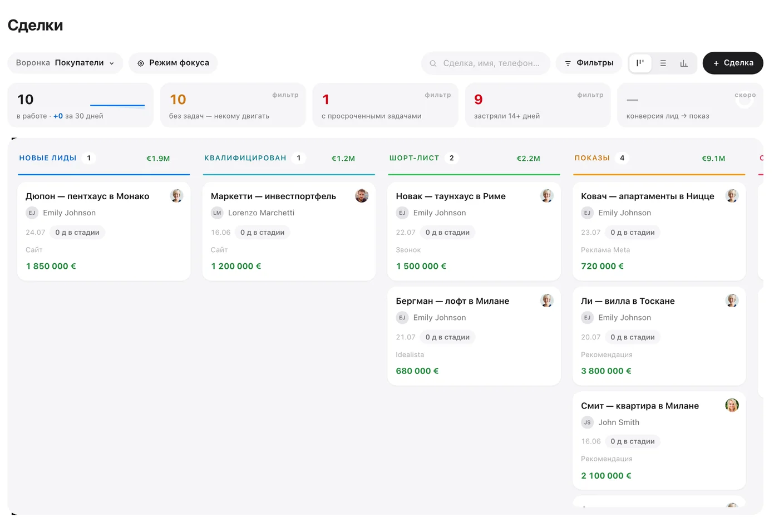Viewport: 779px width, 532px height.
Task: Create a new deal with + Сделка
Action: click(x=733, y=63)
